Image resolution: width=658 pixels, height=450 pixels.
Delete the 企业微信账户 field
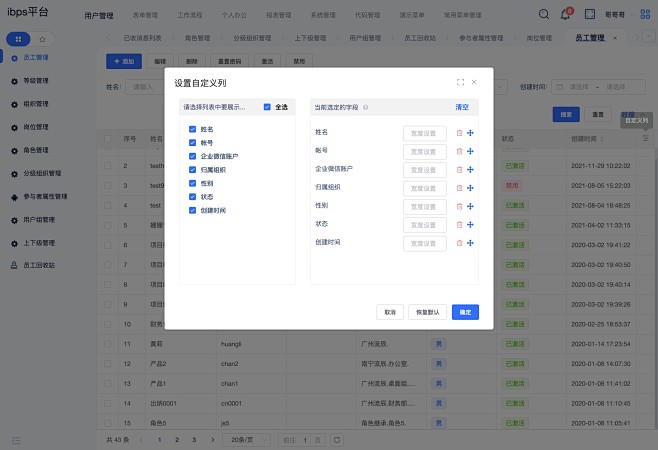click(x=460, y=170)
